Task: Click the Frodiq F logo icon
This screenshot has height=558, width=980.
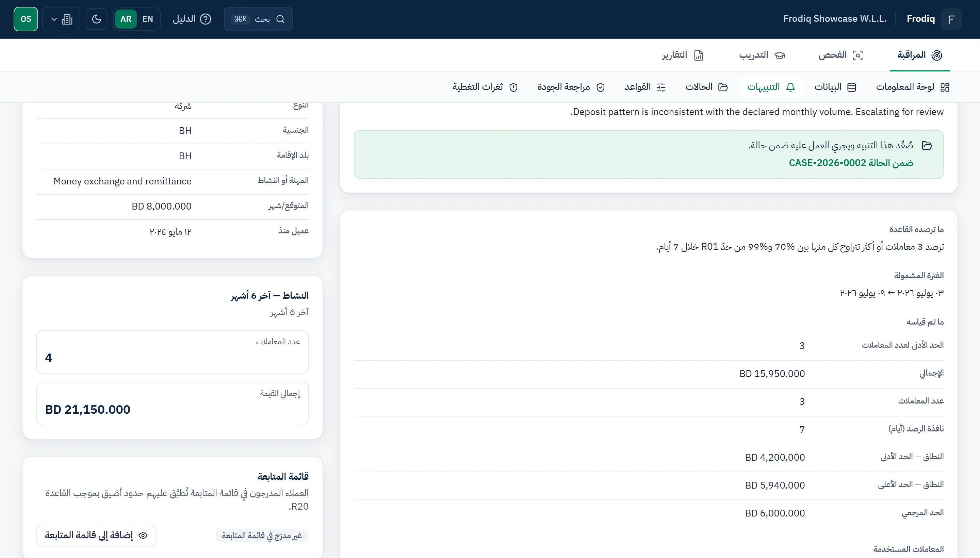Action: (951, 19)
